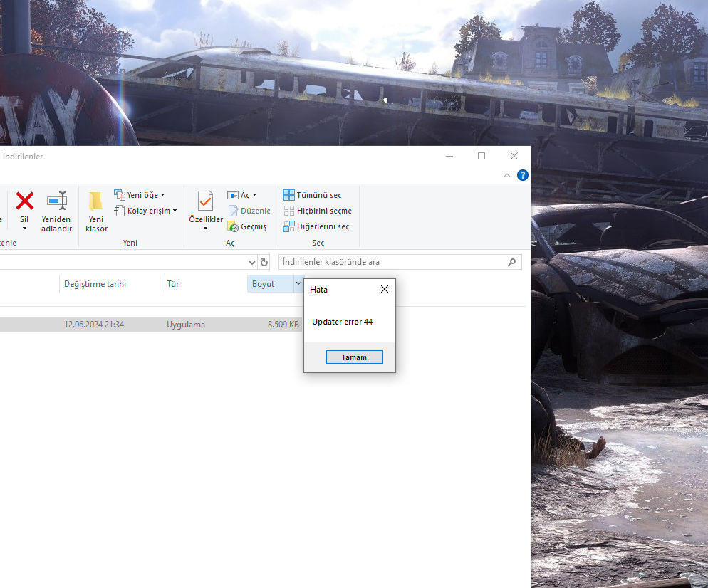
Task: Open the Kolay erişim dropdown
Action: tap(145, 211)
